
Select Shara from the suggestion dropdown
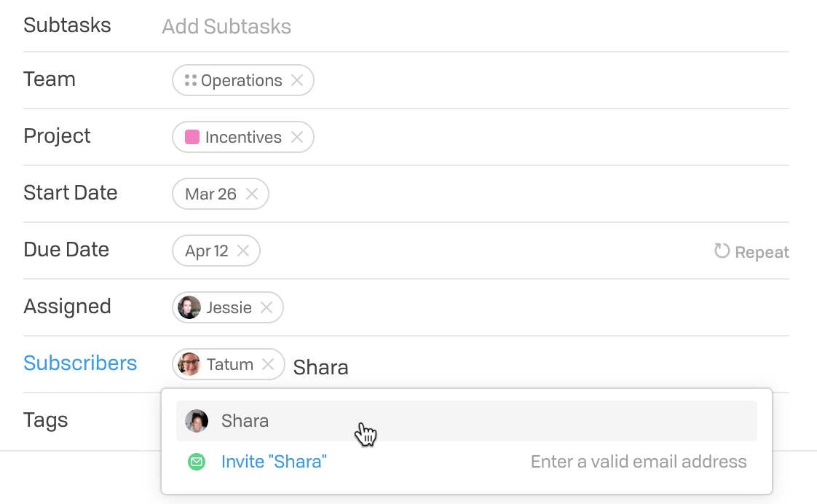click(466, 421)
